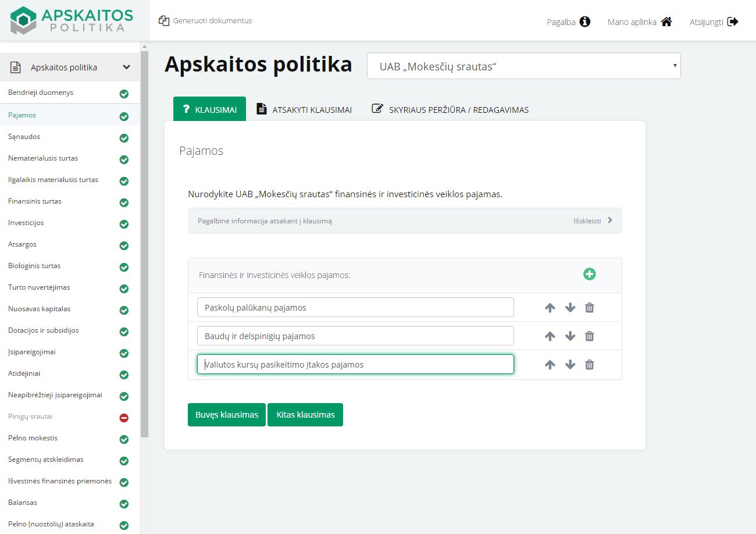Screen dimensions: 756x534
Task: Click the Buvęs klausimas button
Action: [x=227, y=415]
